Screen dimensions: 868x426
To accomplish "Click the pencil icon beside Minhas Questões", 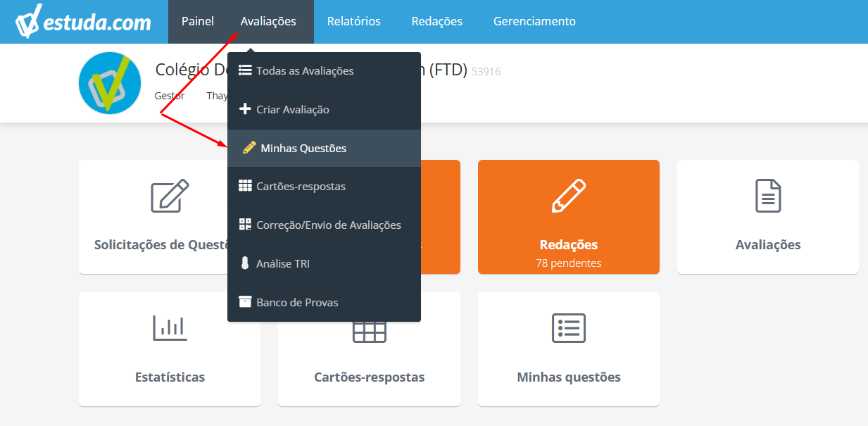I will click(249, 148).
